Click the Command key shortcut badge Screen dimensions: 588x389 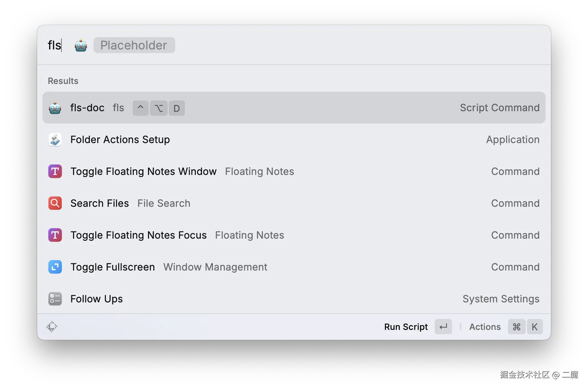tap(516, 327)
